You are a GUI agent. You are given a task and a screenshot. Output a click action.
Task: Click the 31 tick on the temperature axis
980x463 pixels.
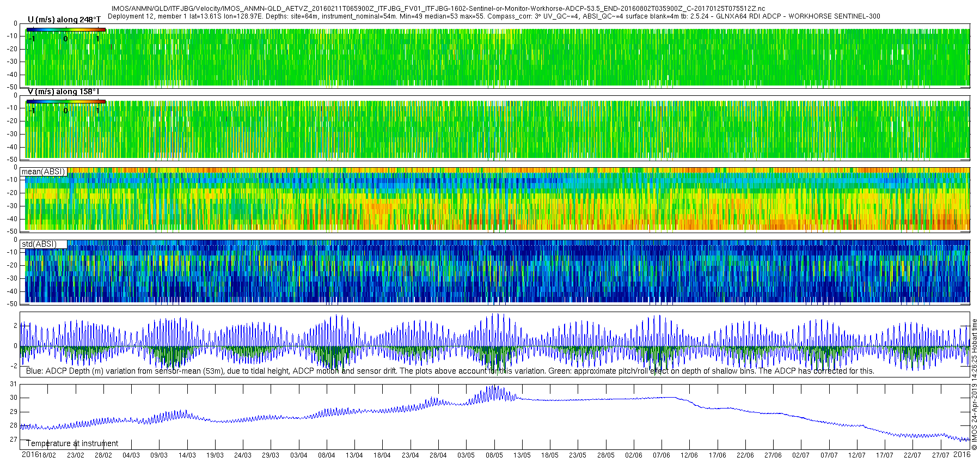pos(14,384)
